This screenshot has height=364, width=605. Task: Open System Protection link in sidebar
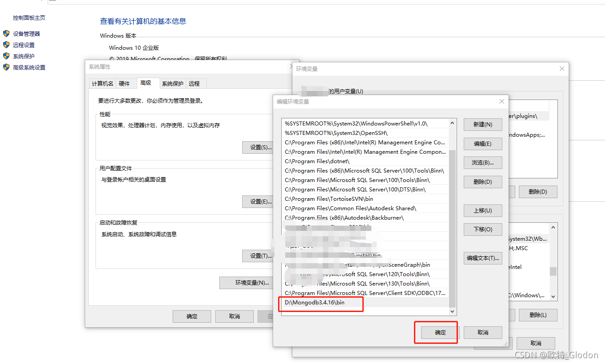coord(24,56)
